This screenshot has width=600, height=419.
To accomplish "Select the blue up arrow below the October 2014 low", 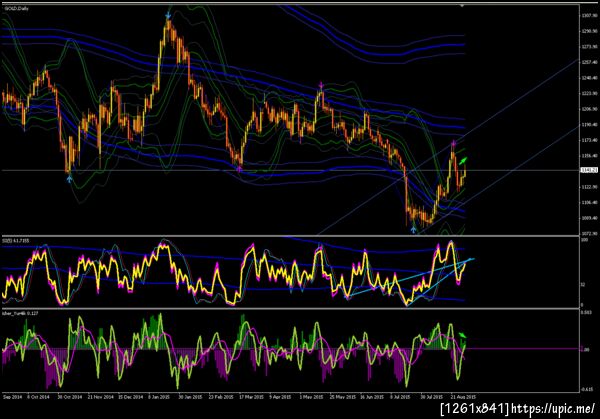I will 69,179.
